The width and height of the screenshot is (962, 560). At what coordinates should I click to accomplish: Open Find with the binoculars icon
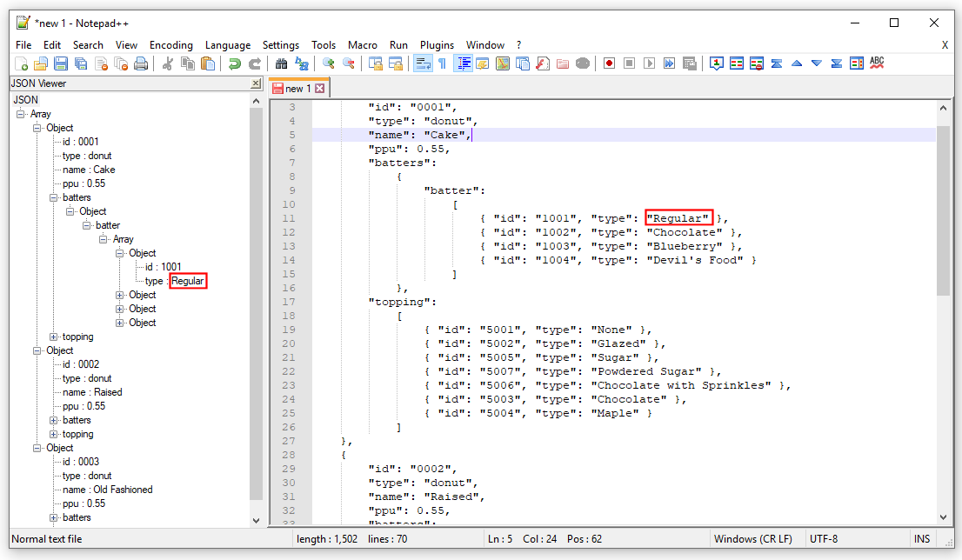(281, 63)
